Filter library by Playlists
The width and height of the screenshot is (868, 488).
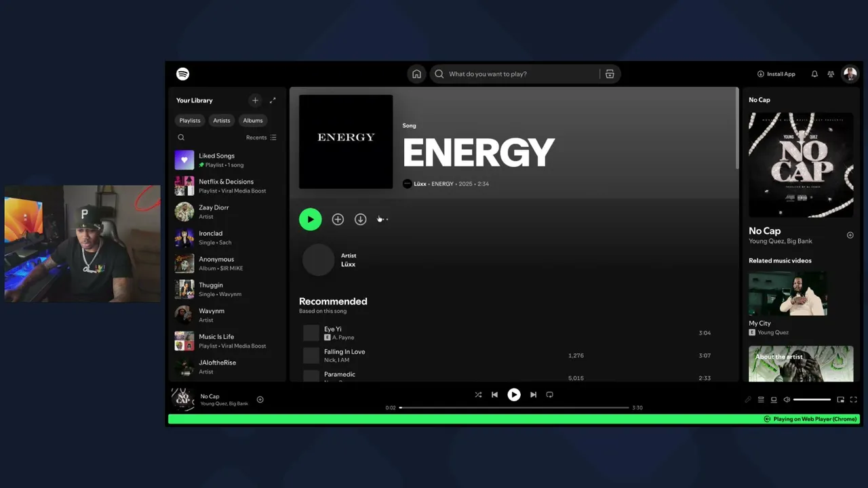[190, 121]
